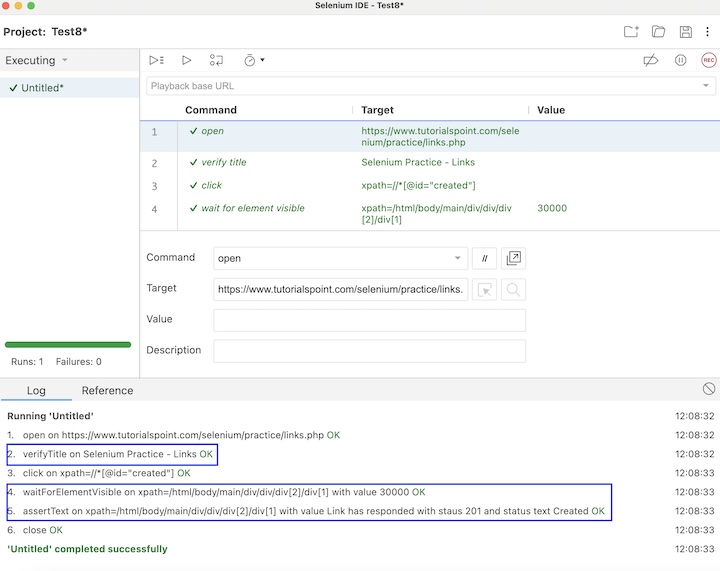Click log entry 6 close OK
The image size is (720, 571).
click(35, 530)
